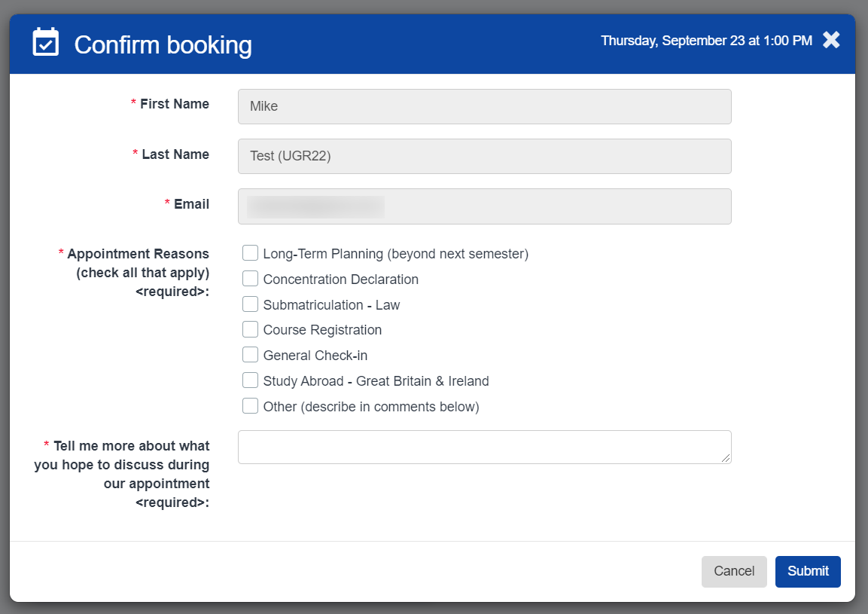Image resolution: width=868 pixels, height=614 pixels.
Task: Select the Course Registration checkbox
Action: tap(250, 329)
